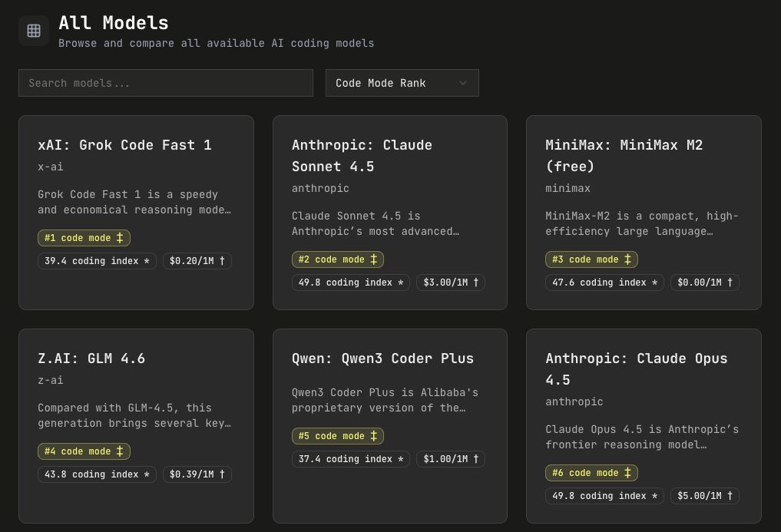Click the All Models grid icon
The width and height of the screenshot is (781, 532).
coord(34,31)
